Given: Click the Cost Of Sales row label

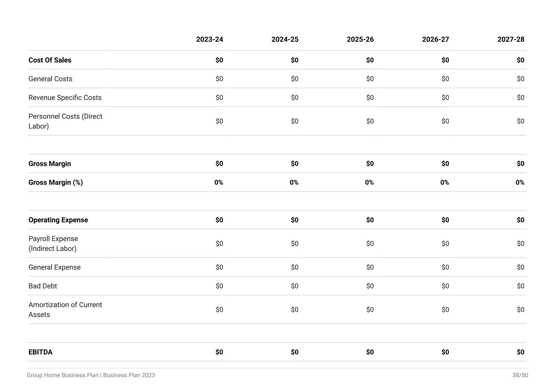Looking at the screenshot, I should point(50,60).
